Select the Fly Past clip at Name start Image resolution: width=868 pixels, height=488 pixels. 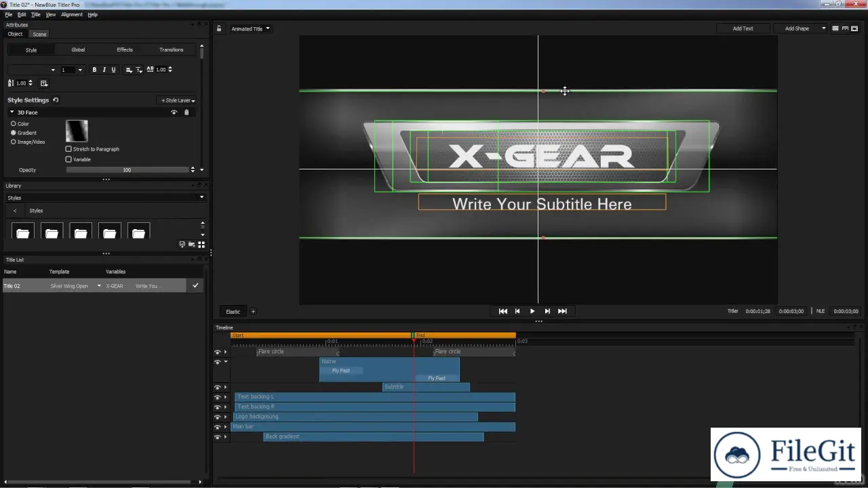pos(341,371)
